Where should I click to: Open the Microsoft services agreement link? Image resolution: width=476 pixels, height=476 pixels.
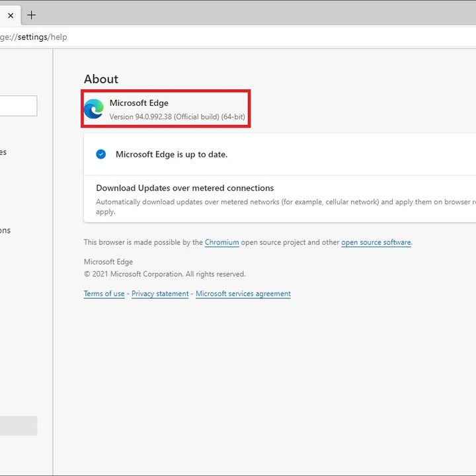(243, 294)
